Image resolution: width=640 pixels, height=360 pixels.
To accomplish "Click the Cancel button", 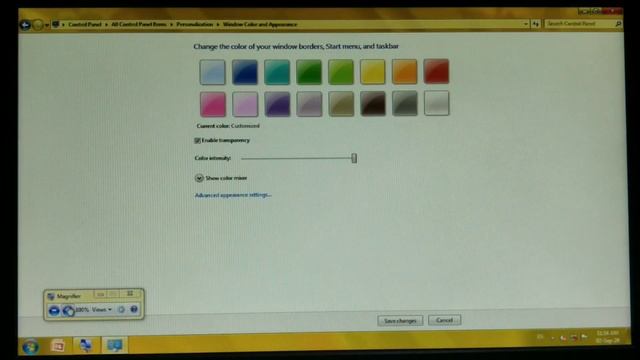I will (x=444, y=320).
